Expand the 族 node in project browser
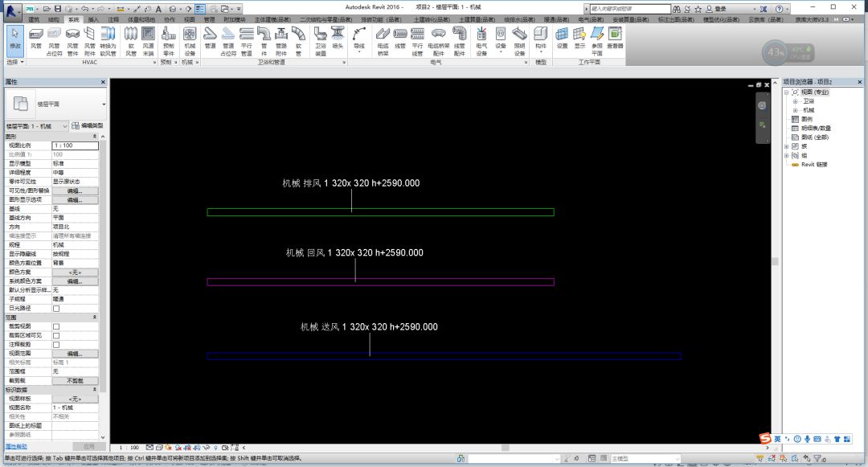The height and width of the screenshot is (467, 868). click(x=786, y=146)
